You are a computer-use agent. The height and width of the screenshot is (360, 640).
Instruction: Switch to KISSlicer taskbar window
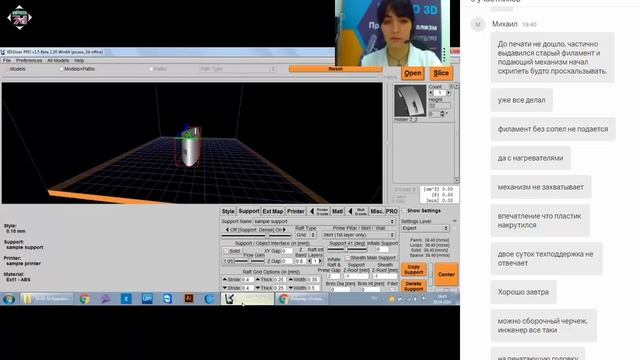(x=247, y=299)
